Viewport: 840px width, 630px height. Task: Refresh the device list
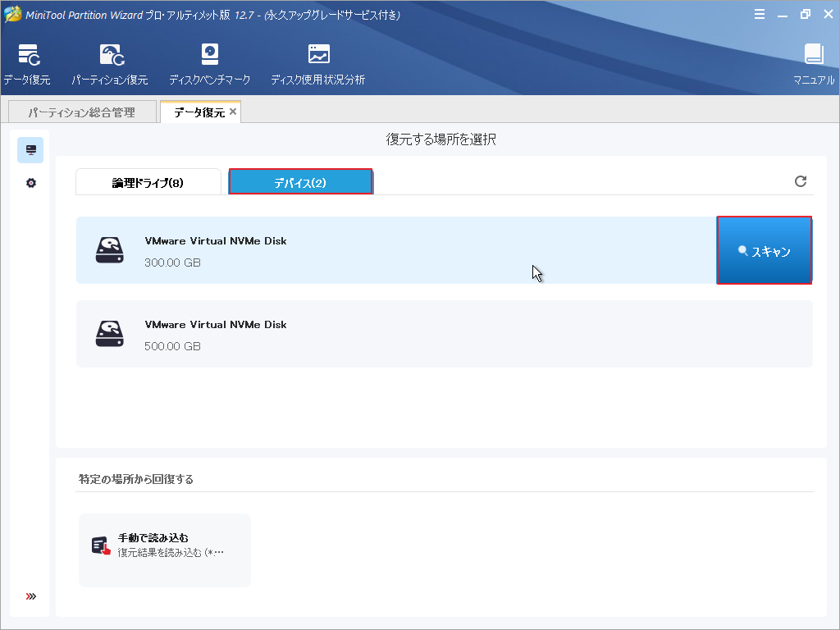pos(801,182)
